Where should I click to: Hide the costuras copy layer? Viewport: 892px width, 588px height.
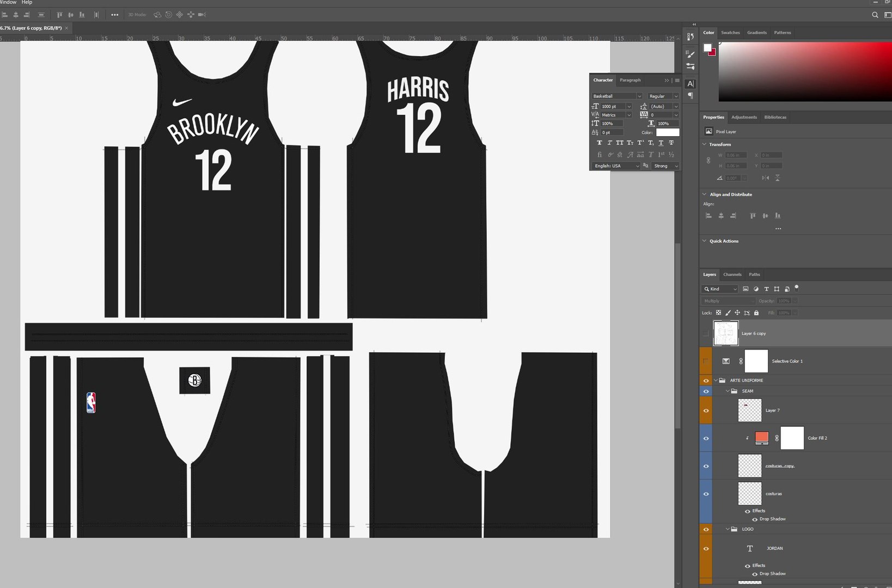(706, 466)
